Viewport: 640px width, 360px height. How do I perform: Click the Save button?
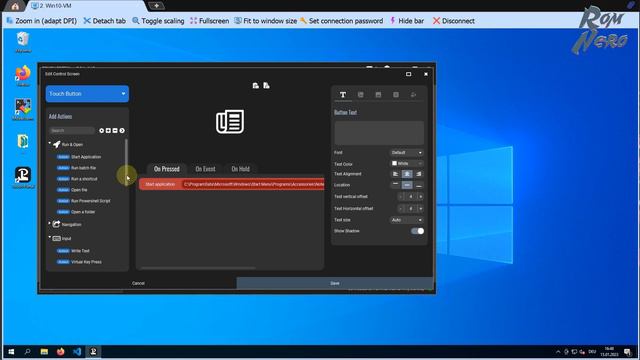[335, 283]
